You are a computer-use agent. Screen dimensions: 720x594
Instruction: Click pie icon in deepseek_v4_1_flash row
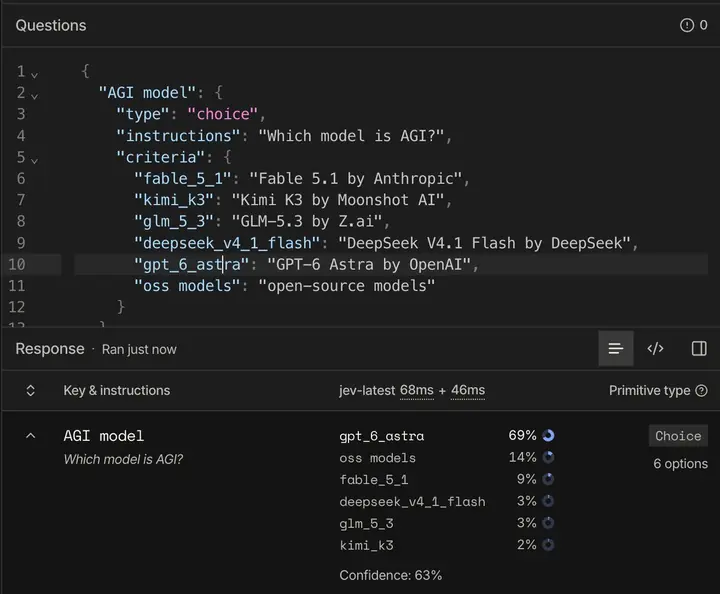point(548,501)
